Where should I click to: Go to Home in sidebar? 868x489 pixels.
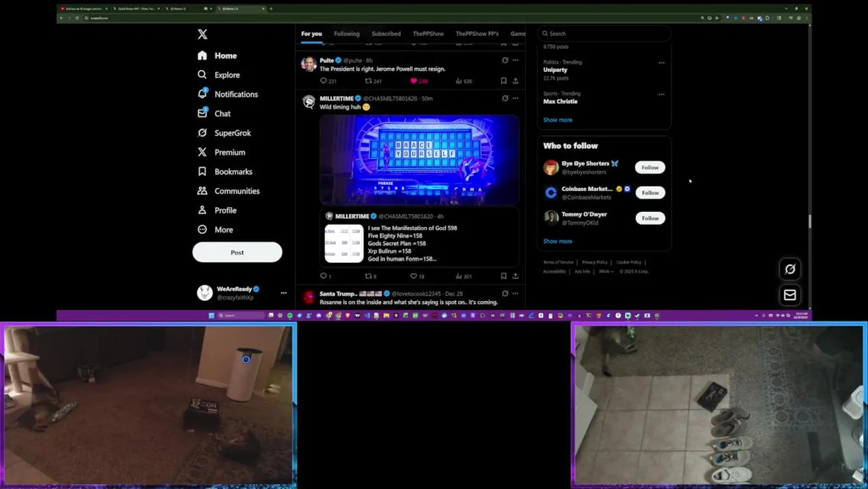(217, 56)
